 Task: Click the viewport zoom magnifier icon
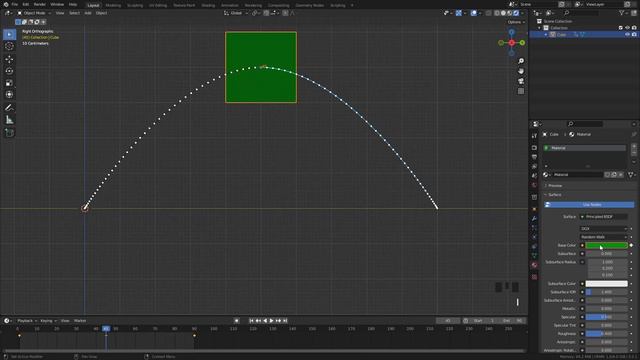(521, 61)
